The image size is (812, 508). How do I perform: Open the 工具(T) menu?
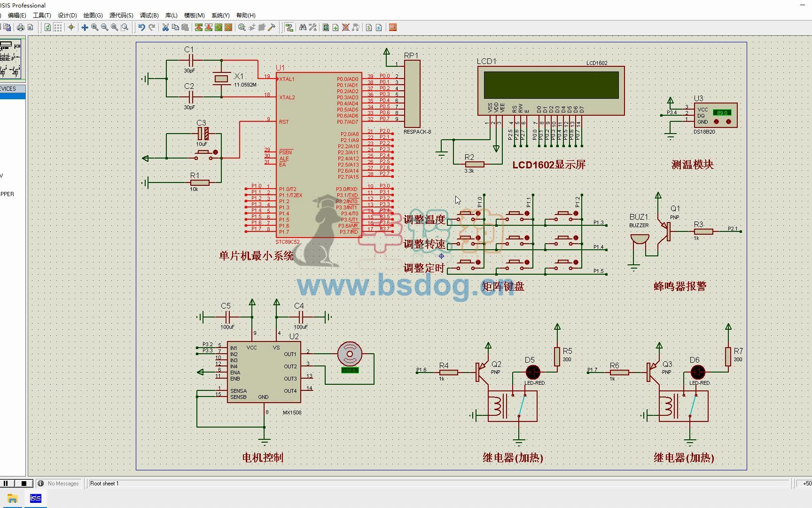pos(42,15)
